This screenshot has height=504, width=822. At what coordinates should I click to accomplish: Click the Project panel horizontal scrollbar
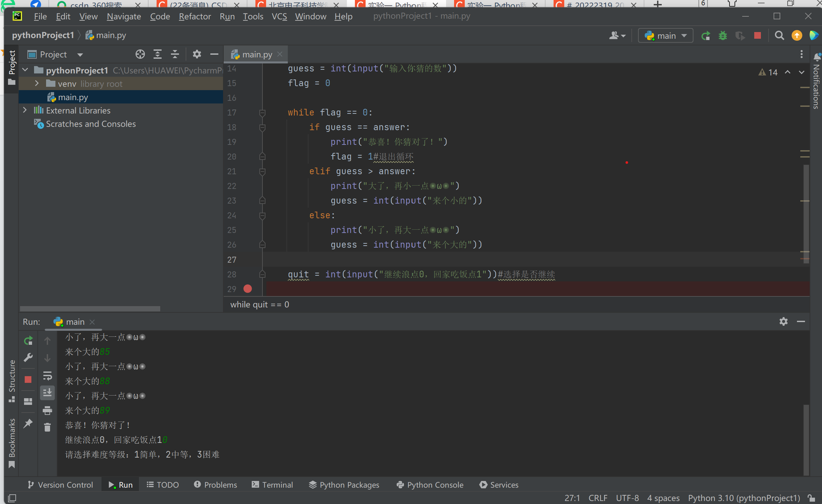tap(90, 309)
